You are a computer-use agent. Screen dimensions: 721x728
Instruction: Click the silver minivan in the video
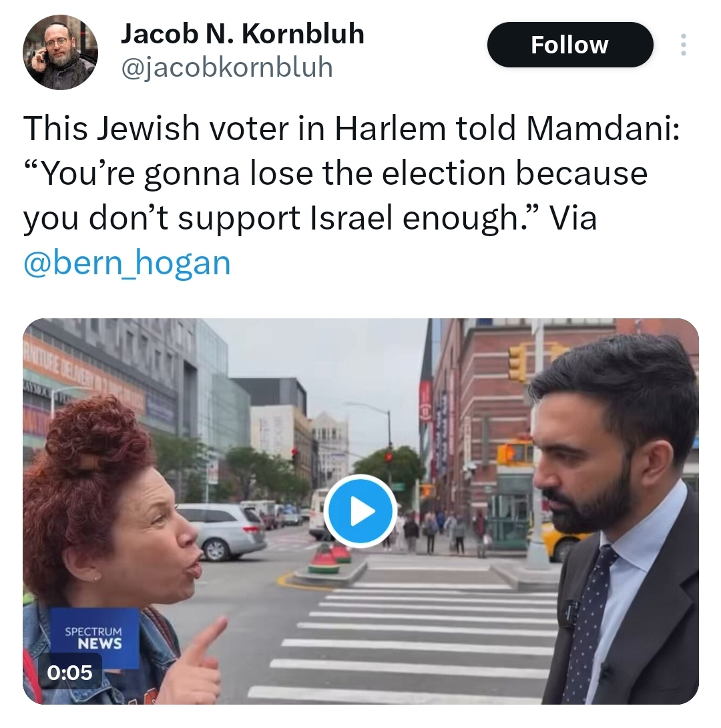[x=221, y=530]
